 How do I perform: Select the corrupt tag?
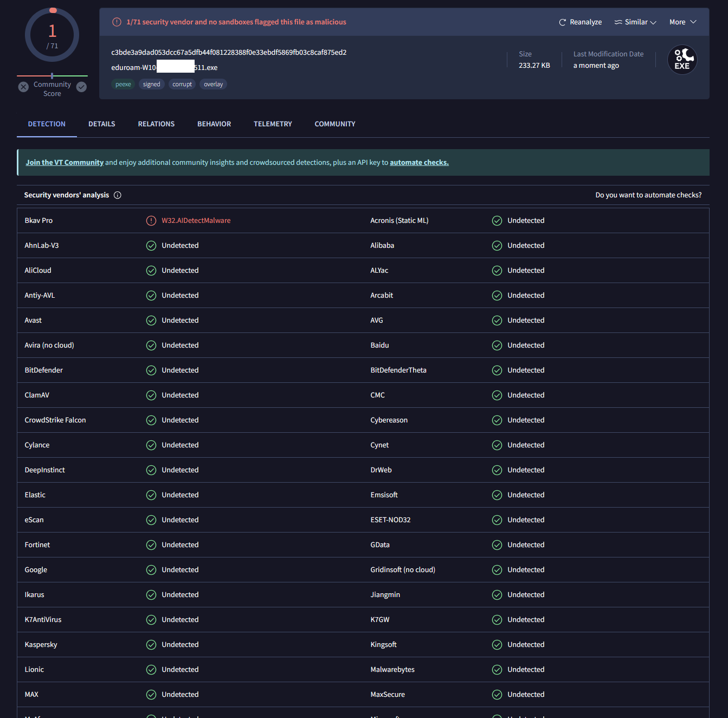coord(182,84)
